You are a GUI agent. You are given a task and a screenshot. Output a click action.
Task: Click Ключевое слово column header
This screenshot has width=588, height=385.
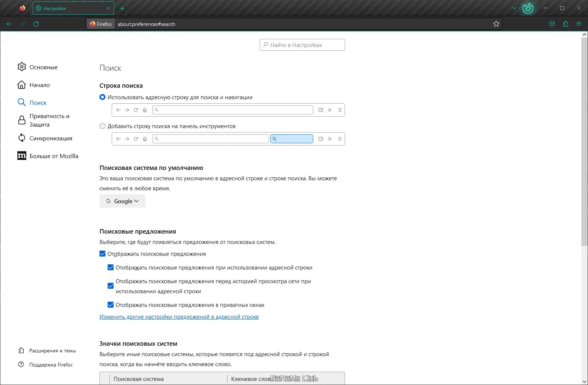tap(285, 379)
